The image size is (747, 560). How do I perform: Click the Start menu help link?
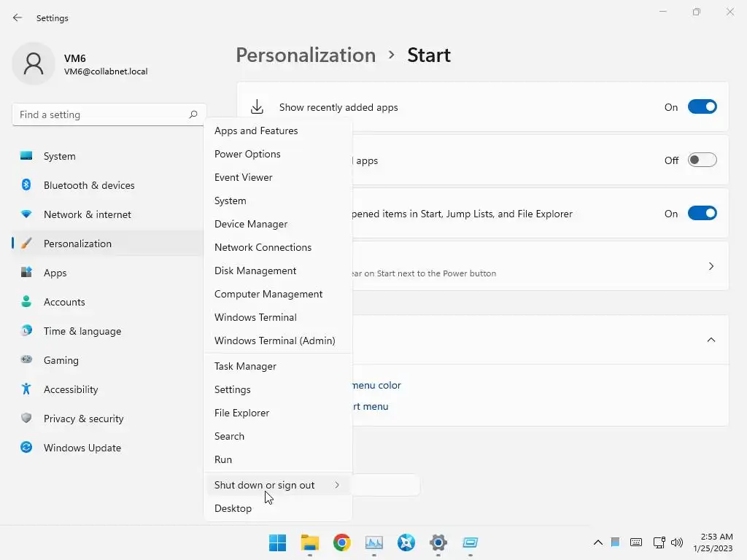[x=371, y=406]
